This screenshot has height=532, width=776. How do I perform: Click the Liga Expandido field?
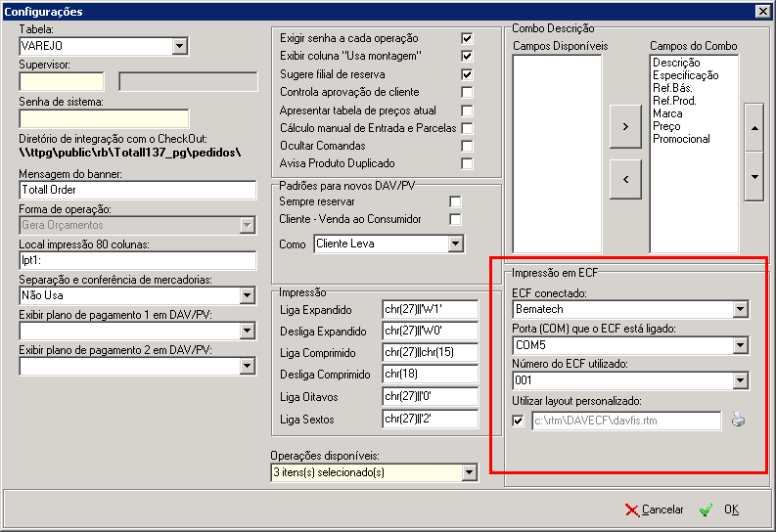pos(431,309)
